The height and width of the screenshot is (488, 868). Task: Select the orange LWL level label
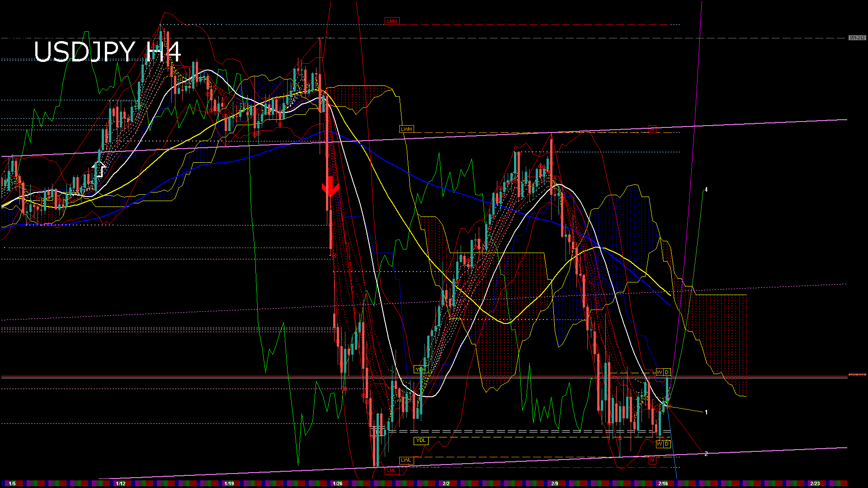click(406, 460)
